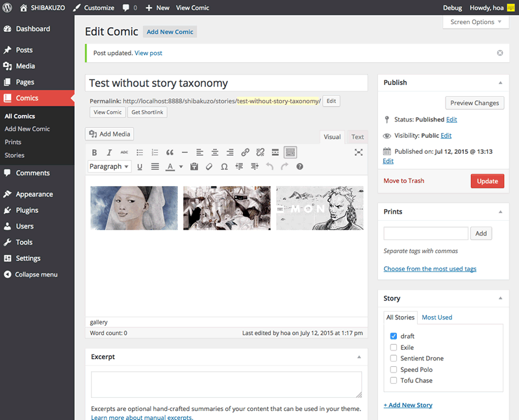
Task: Remove link with the unlink icon
Action: (260, 153)
